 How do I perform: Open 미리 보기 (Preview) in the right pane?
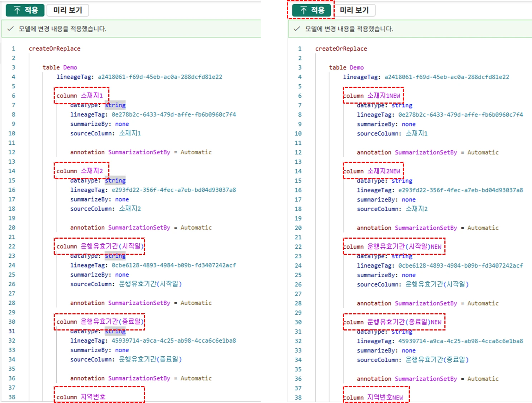point(354,10)
